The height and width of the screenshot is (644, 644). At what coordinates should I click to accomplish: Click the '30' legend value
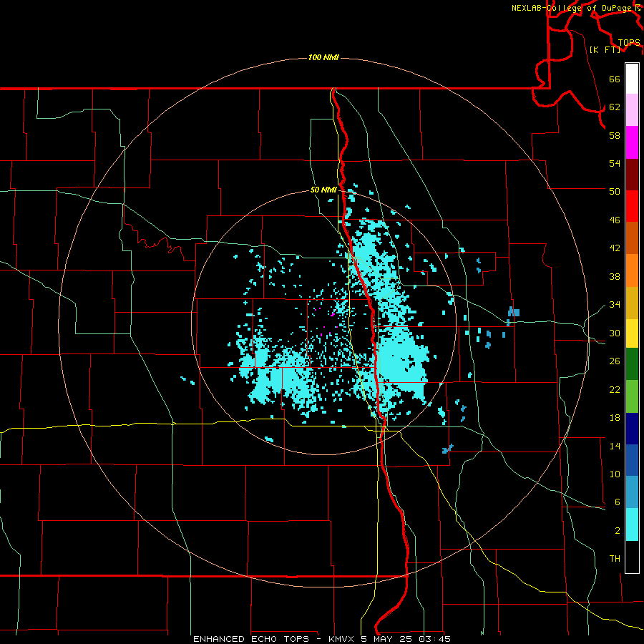pyautogui.click(x=615, y=333)
